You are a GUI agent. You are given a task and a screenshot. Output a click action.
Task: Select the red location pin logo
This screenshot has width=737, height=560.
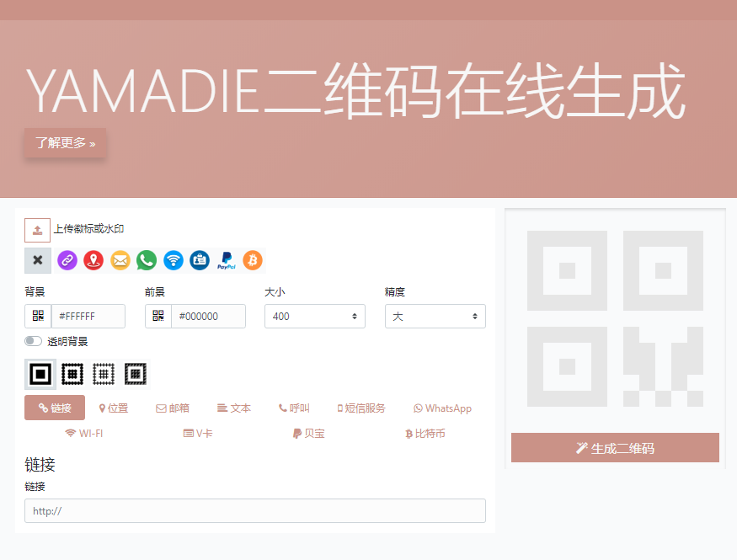pyautogui.click(x=93, y=260)
